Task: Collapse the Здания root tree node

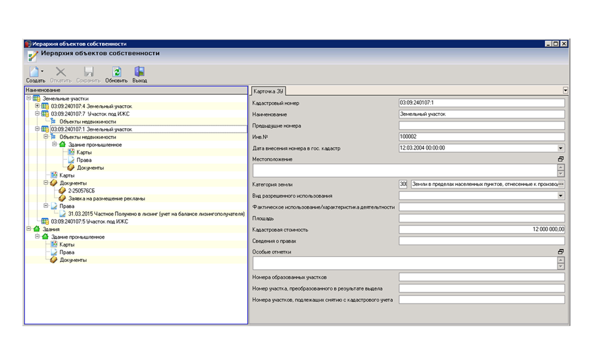Action: [x=29, y=229]
